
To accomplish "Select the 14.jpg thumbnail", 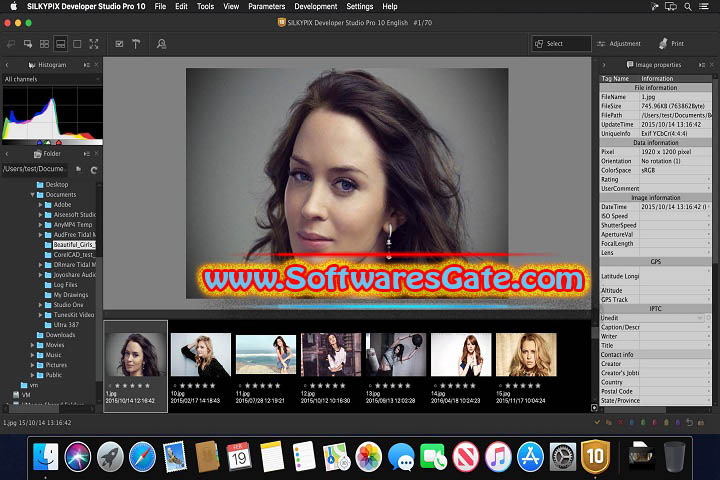I will click(461, 354).
